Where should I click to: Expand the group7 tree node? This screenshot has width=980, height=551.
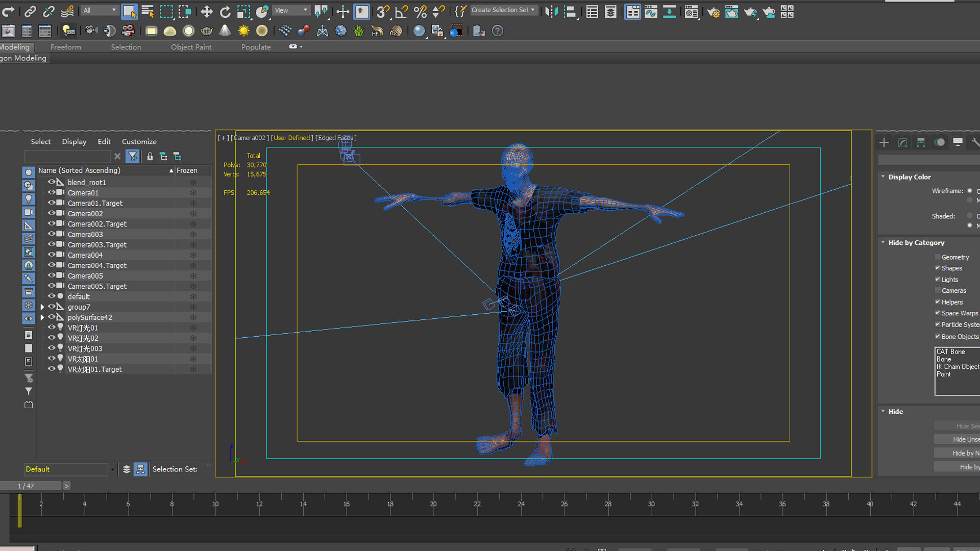pyautogui.click(x=42, y=307)
